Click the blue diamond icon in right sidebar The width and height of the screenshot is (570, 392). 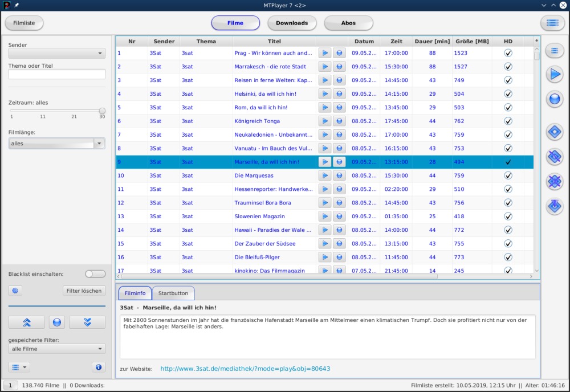(555, 132)
